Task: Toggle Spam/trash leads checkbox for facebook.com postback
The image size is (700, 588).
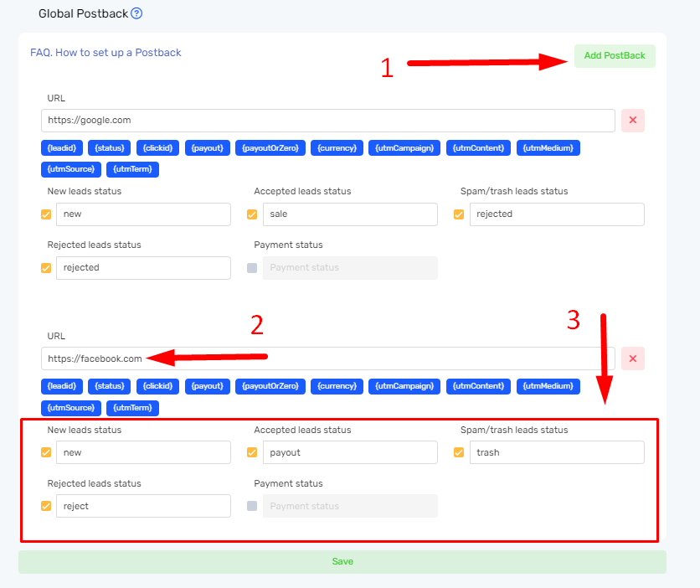Action: click(459, 453)
